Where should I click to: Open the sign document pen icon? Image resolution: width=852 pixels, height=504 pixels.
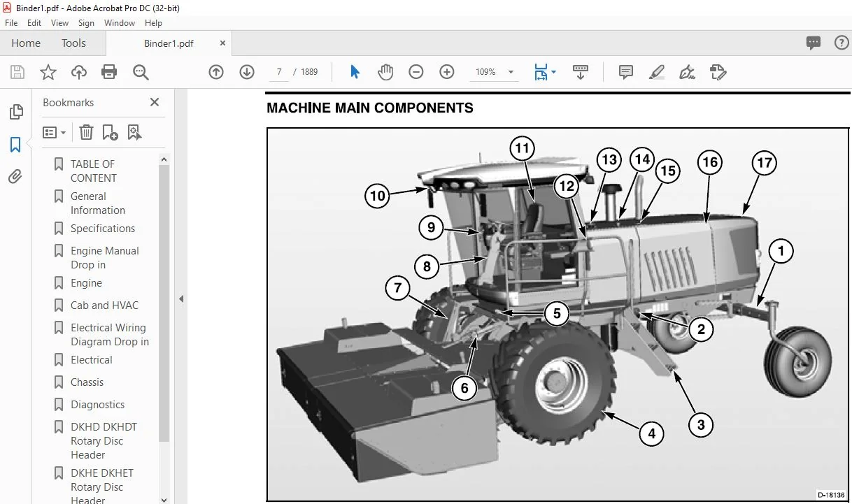(688, 72)
